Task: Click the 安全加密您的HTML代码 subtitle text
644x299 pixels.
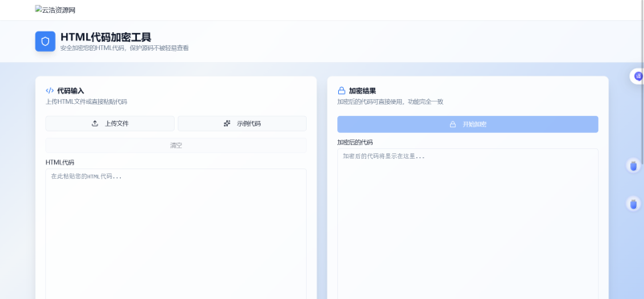Action: pyautogui.click(x=125, y=48)
